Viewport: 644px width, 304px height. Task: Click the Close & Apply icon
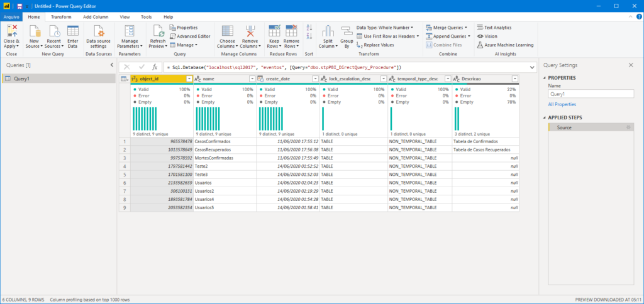pos(11,31)
